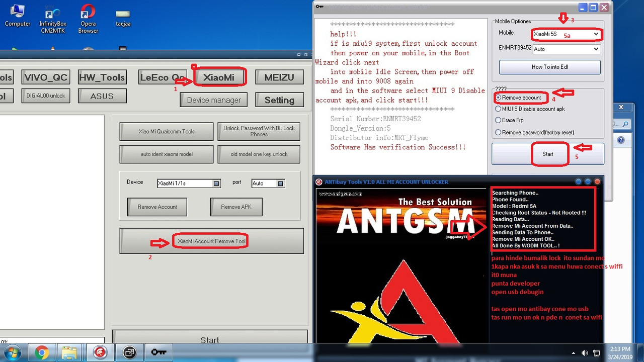This screenshot has width=644, height=362.
Task: Open the ASUS section
Action: tap(102, 96)
